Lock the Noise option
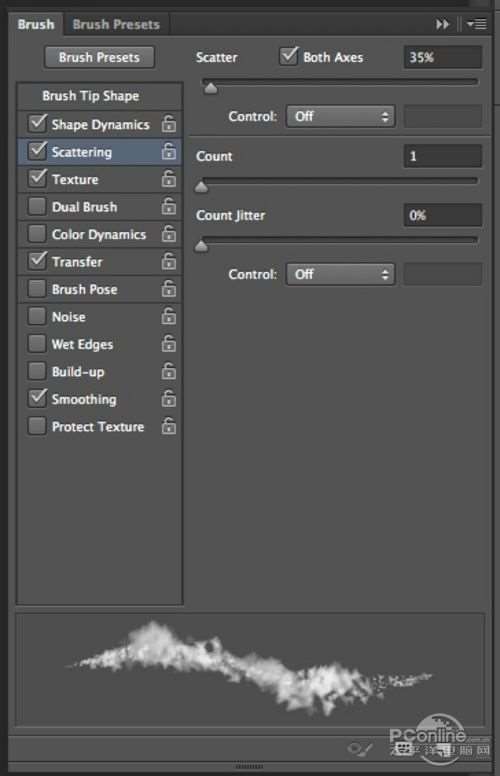The height and width of the screenshot is (776, 500). [169, 316]
